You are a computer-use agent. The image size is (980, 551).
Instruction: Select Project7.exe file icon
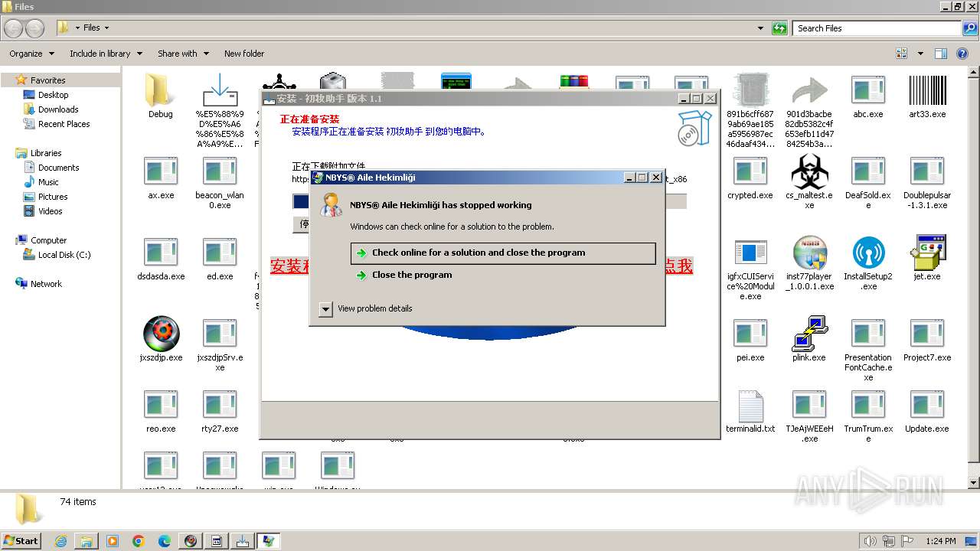927,334
